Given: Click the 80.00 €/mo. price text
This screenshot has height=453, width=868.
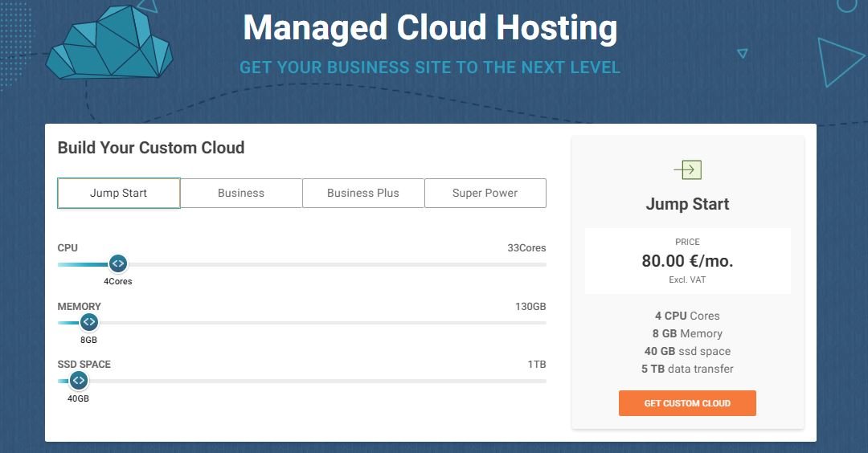Looking at the screenshot, I should 687,261.
